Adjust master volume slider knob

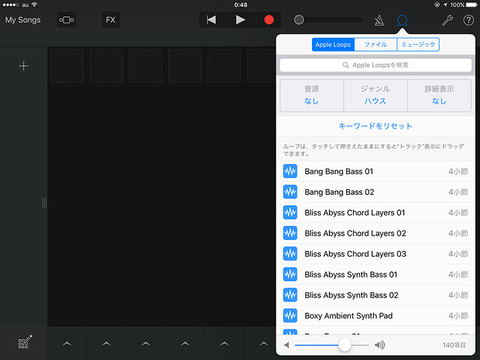[299, 20]
